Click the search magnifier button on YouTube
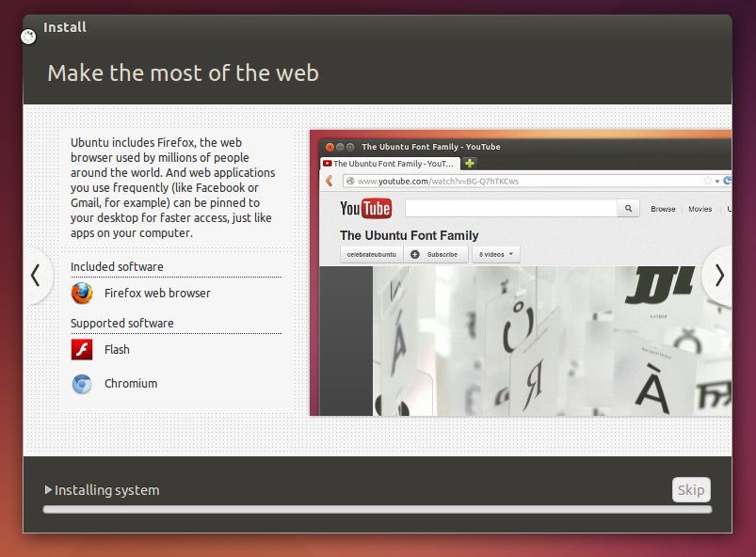Viewport: 756px width, 557px height. click(x=628, y=208)
